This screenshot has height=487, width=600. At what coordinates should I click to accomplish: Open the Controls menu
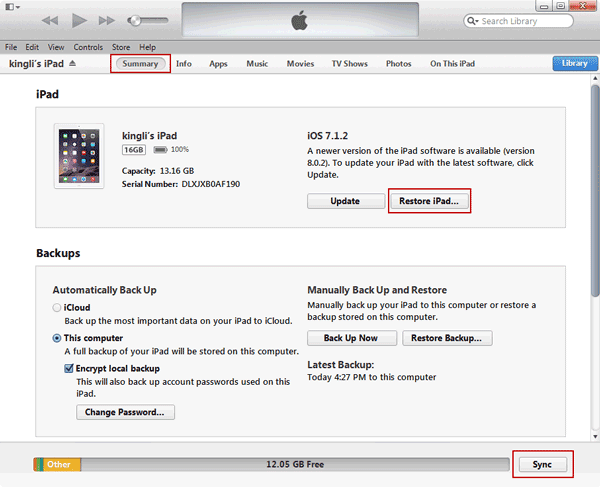coord(88,47)
